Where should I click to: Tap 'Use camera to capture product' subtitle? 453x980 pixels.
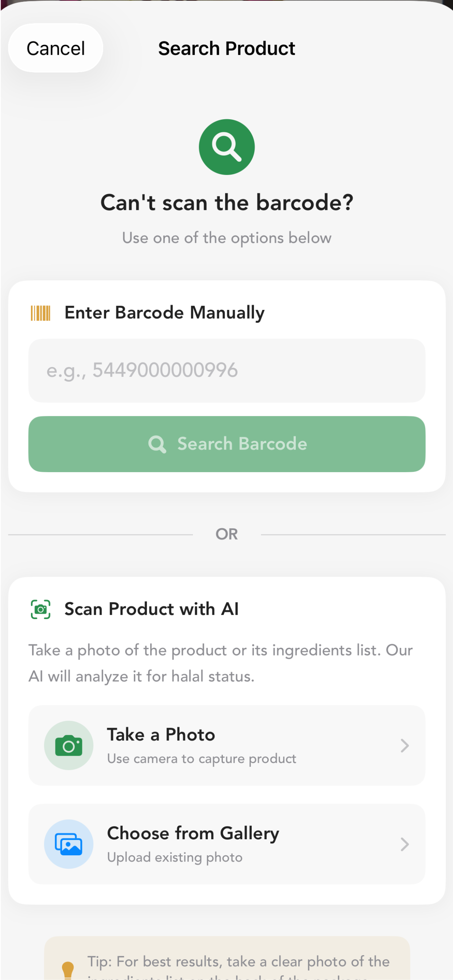tap(201, 759)
